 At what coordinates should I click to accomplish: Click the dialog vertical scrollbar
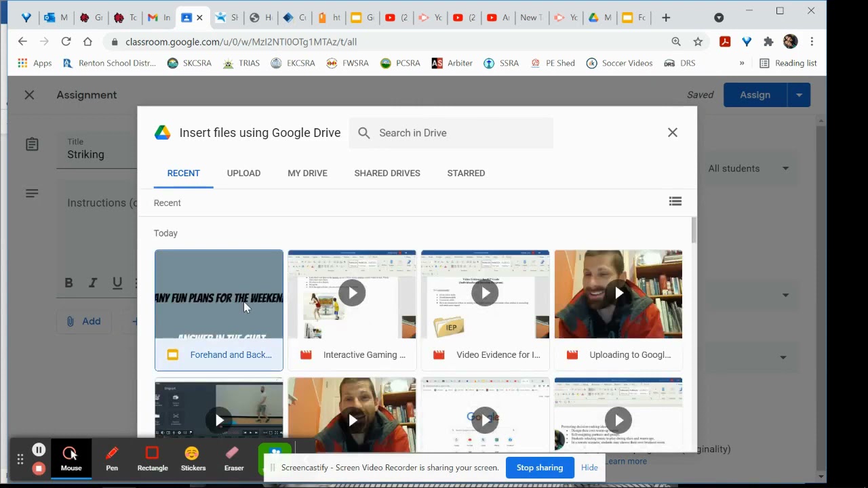(x=693, y=230)
